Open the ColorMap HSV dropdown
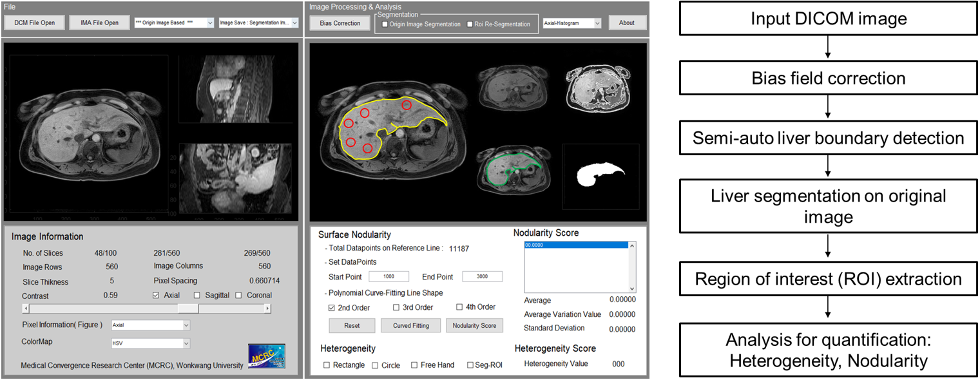 pyautogui.click(x=151, y=344)
